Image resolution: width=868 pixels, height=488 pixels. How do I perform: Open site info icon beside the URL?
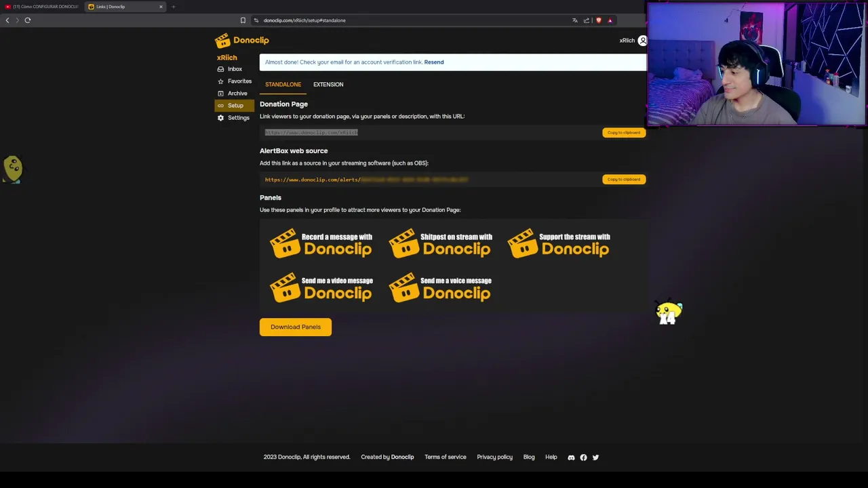[256, 20]
